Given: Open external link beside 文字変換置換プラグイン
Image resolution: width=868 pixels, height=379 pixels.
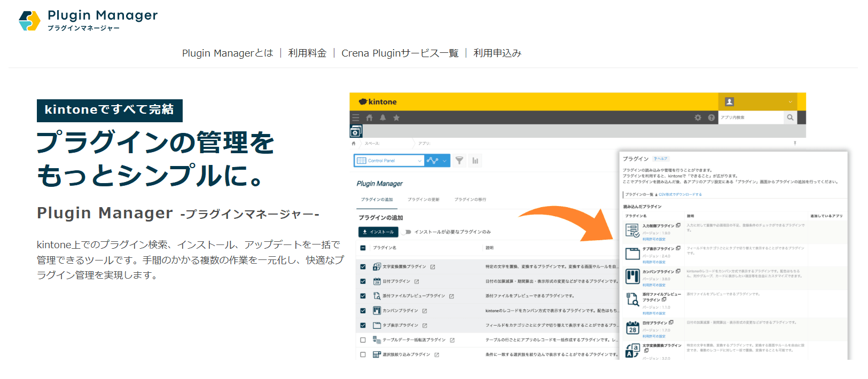Looking at the screenshot, I should tap(433, 267).
